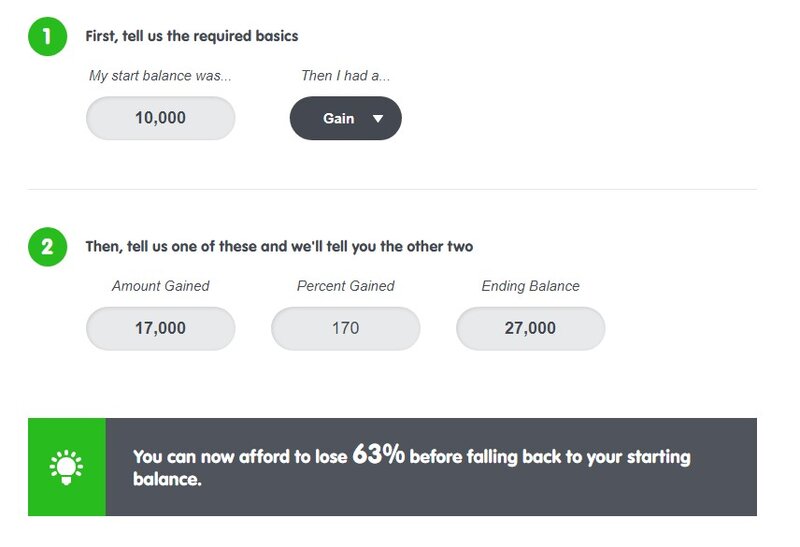
Task: Click the word "balance." ending the banner message
Action: [x=167, y=479]
